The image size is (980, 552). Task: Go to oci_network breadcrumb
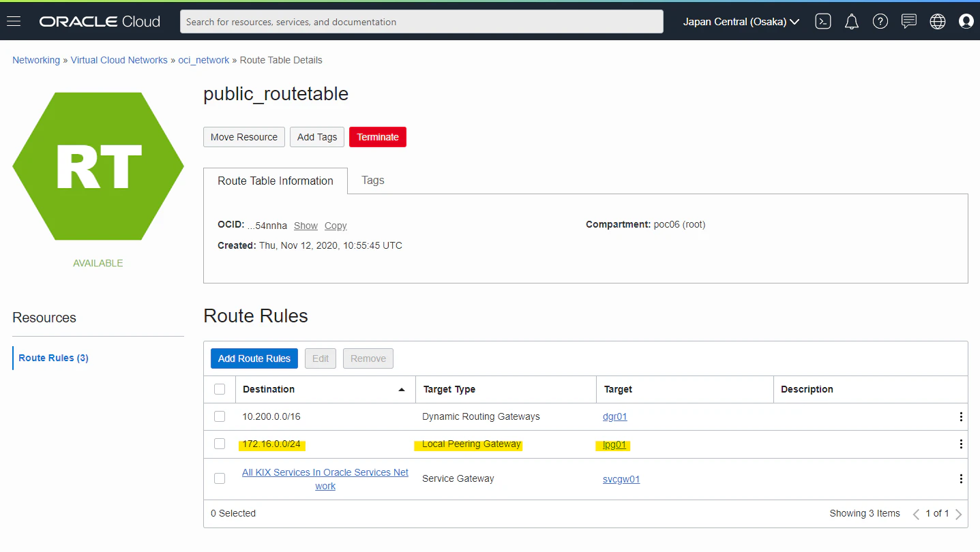tap(204, 60)
